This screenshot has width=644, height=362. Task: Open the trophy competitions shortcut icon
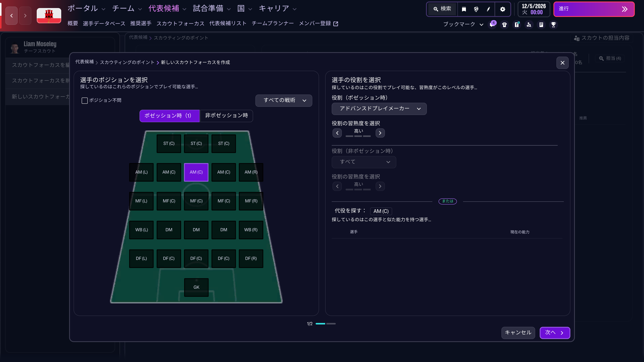(553, 24)
